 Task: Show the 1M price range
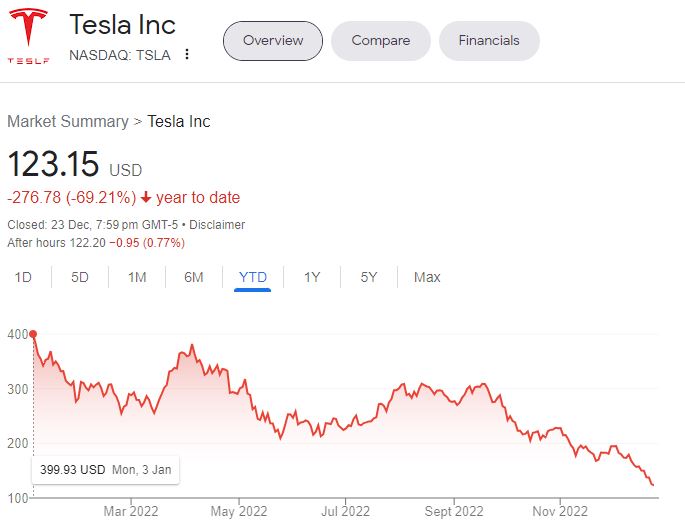[137, 277]
